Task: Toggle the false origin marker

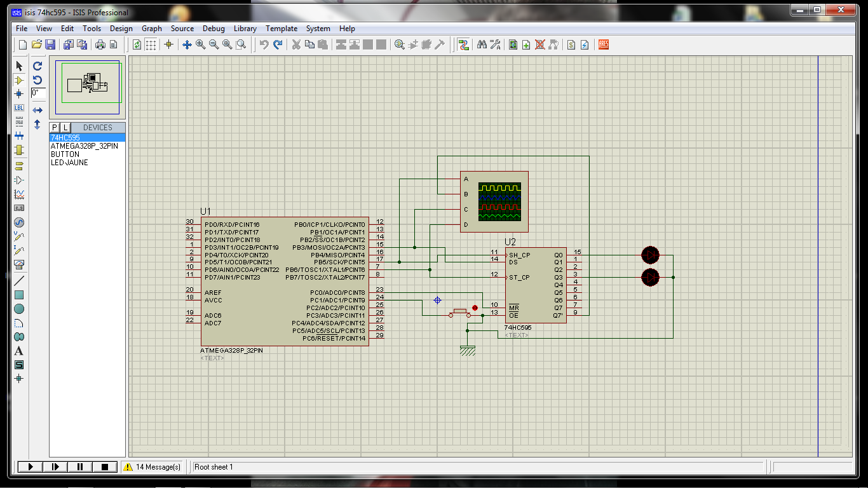Action: tap(168, 44)
